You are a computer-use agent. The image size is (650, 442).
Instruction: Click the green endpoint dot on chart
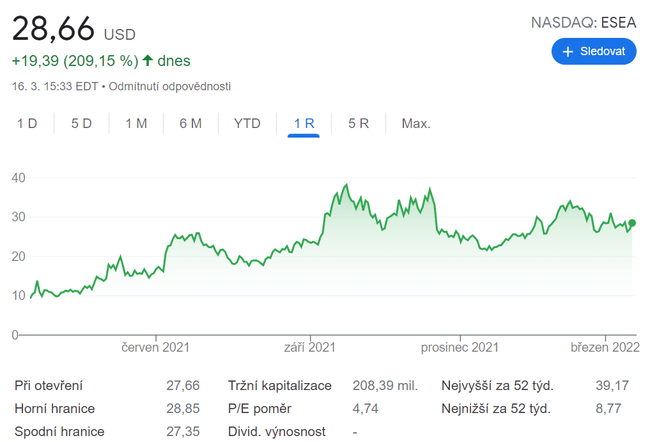(x=631, y=223)
